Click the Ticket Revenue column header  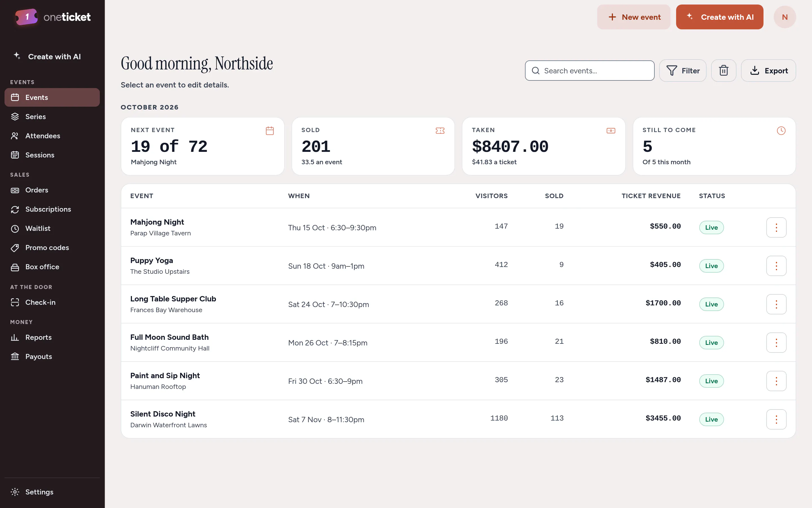pyautogui.click(x=651, y=196)
